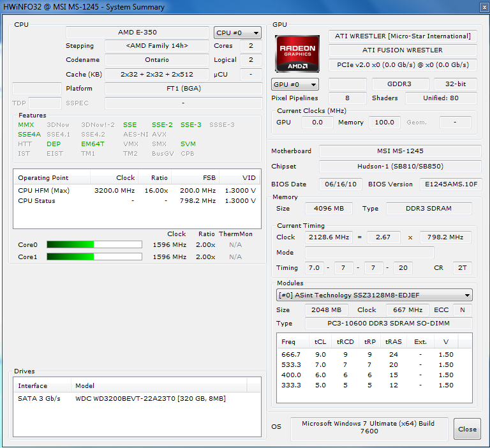The height and width of the screenshot is (448, 490).
Task: Click the Interface column header in Drives
Action: 43,385
